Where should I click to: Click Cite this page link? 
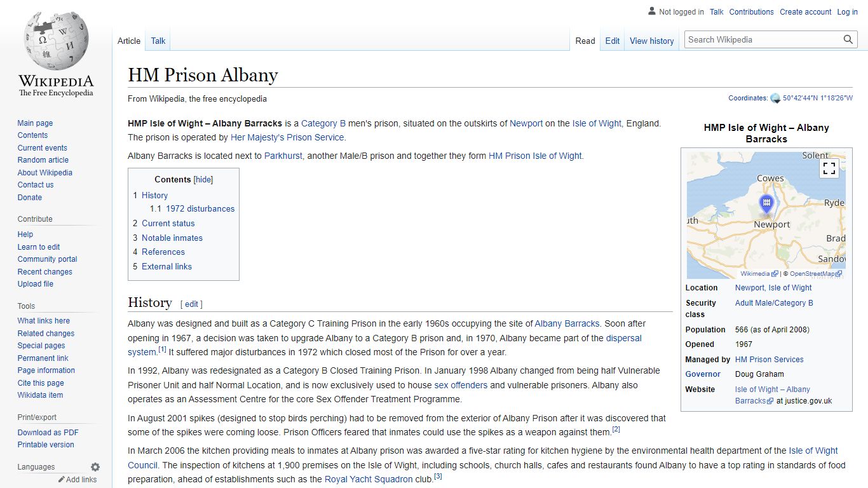click(41, 383)
